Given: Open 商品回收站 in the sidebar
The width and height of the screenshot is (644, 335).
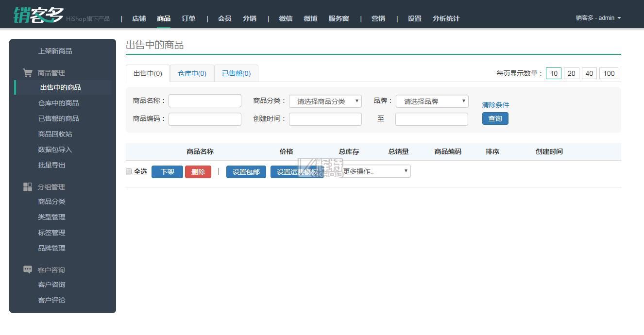Looking at the screenshot, I should point(55,134).
